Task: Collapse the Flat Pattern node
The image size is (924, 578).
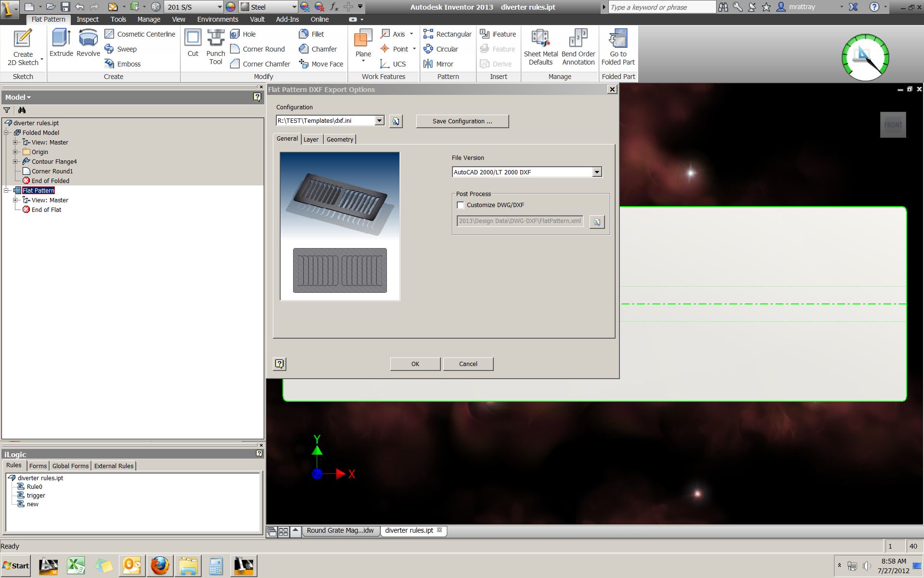Action: (x=7, y=190)
